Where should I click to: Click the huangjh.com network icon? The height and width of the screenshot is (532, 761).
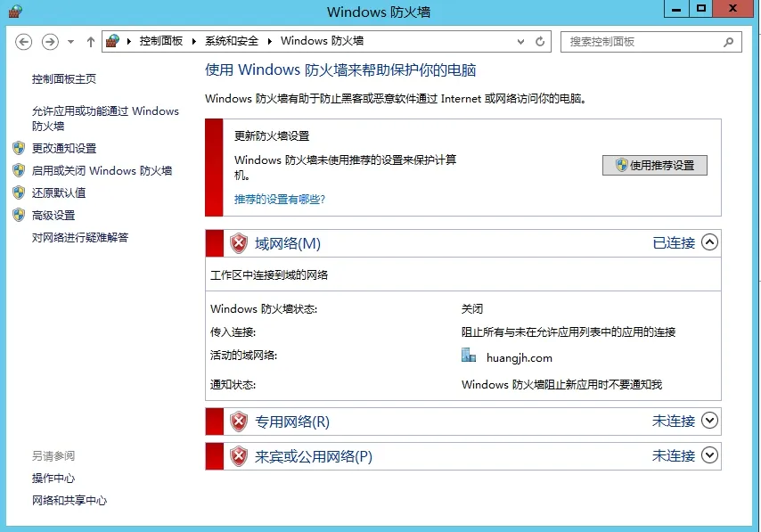coord(469,356)
